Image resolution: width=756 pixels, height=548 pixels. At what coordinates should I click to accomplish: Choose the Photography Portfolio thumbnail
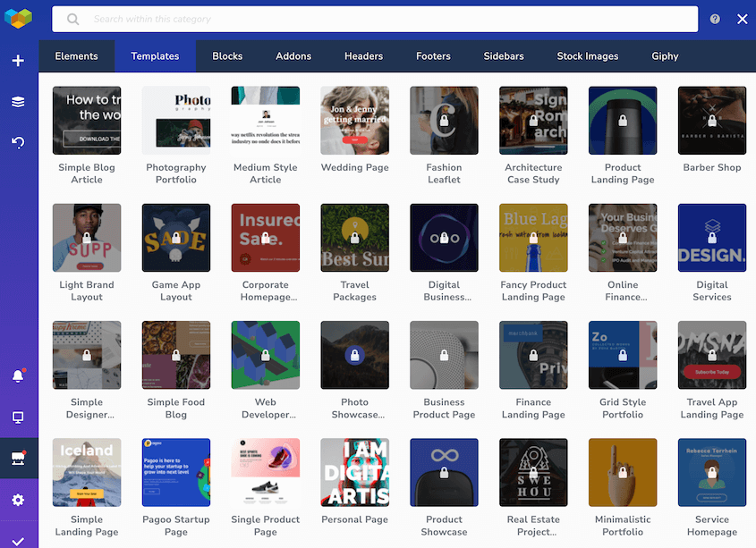176,121
